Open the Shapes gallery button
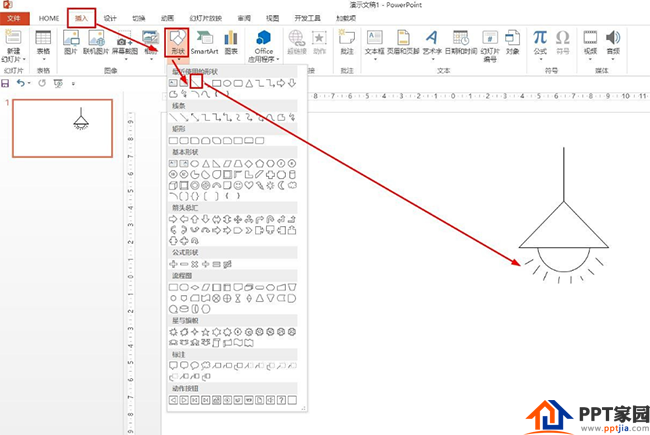650x435 pixels. (177, 42)
